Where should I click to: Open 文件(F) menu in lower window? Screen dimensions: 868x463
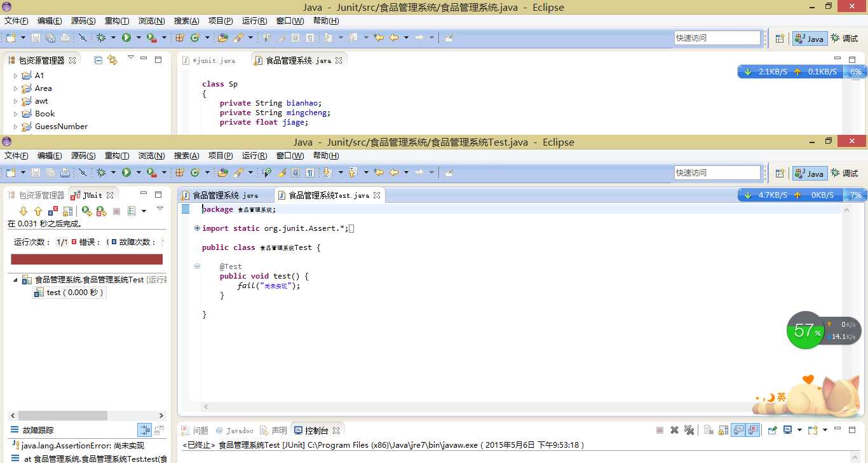tap(17, 155)
